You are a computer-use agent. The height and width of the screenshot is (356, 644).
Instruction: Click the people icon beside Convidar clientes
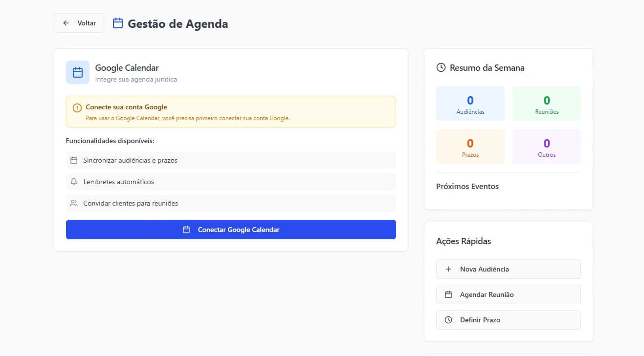point(74,203)
